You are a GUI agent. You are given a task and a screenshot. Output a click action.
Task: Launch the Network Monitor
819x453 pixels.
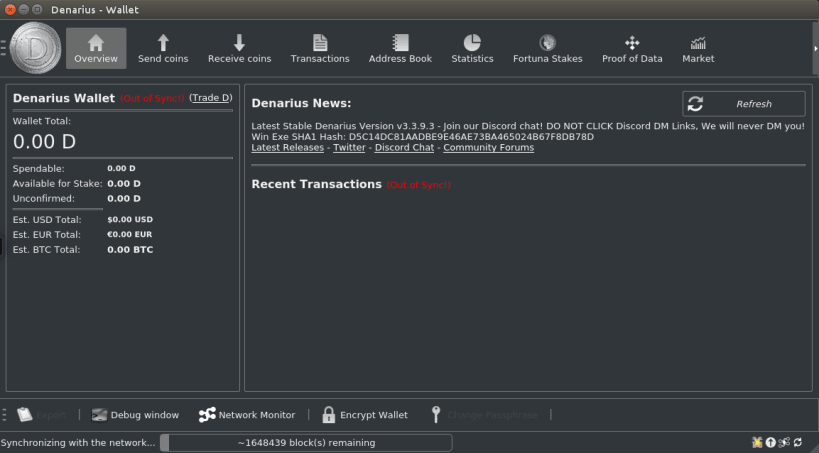point(247,415)
